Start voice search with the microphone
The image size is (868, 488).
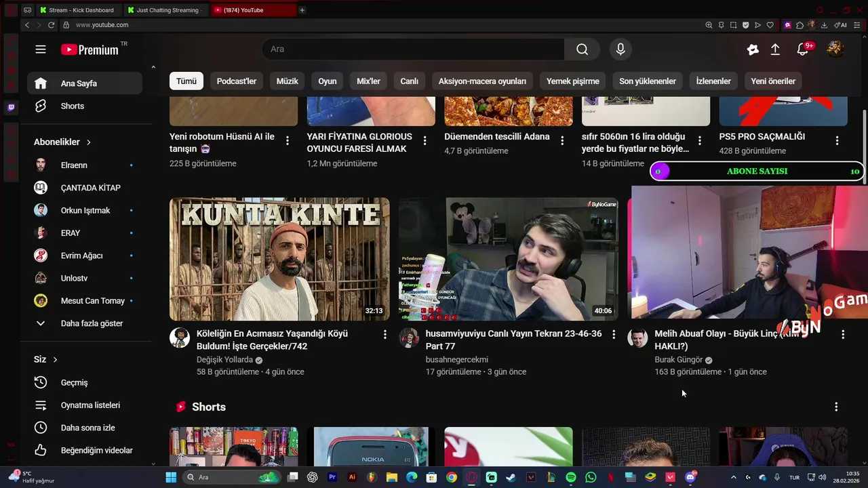point(620,49)
